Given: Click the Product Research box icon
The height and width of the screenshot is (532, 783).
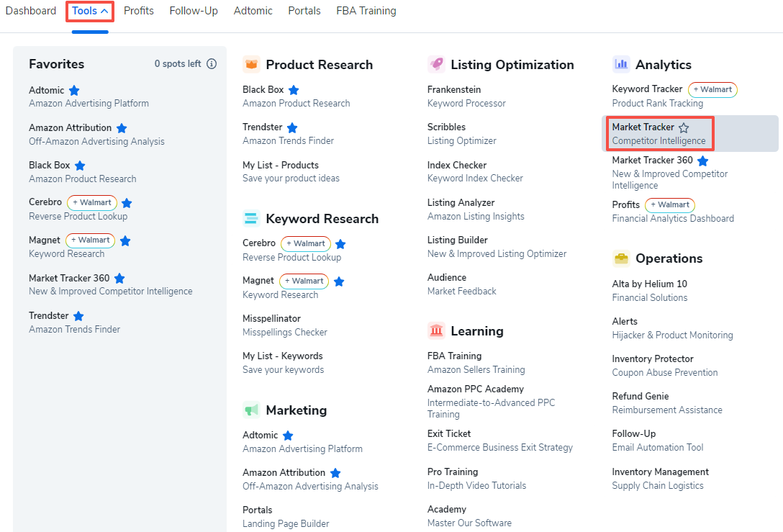Looking at the screenshot, I should tap(251, 65).
